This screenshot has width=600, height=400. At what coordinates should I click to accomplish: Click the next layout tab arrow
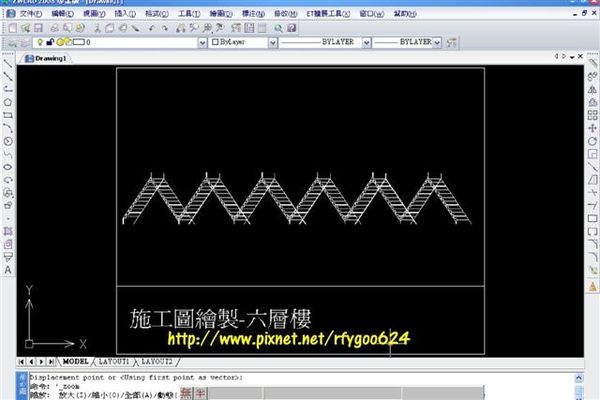[x=41, y=361]
